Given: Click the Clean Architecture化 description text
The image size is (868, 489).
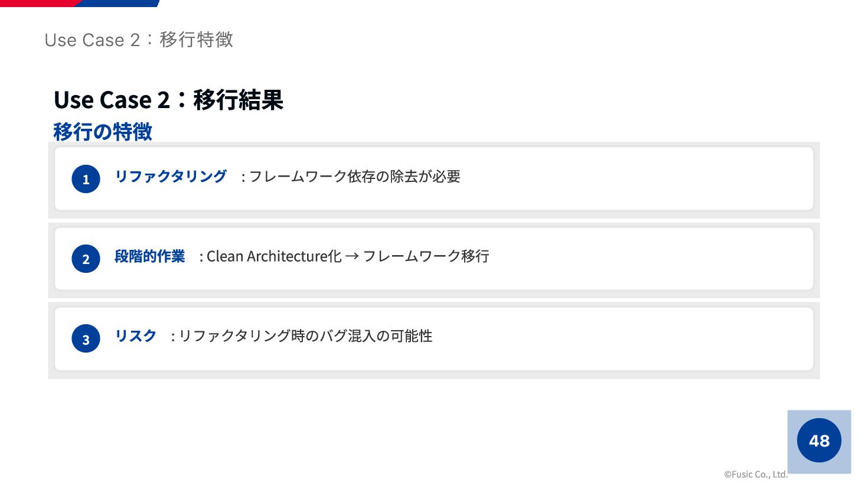Looking at the screenshot, I should tap(274, 256).
